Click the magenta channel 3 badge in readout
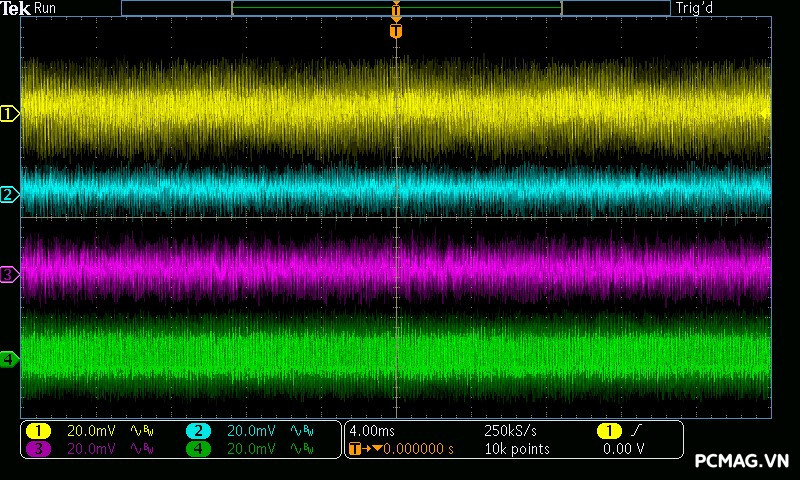The height and width of the screenshot is (480, 800). pos(38,449)
